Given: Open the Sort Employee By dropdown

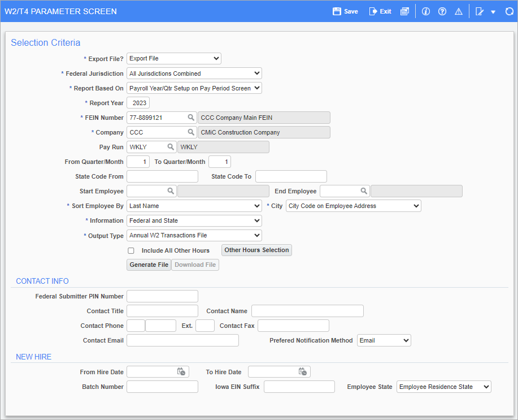Looking at the screenshot, I should pos(194,206).
